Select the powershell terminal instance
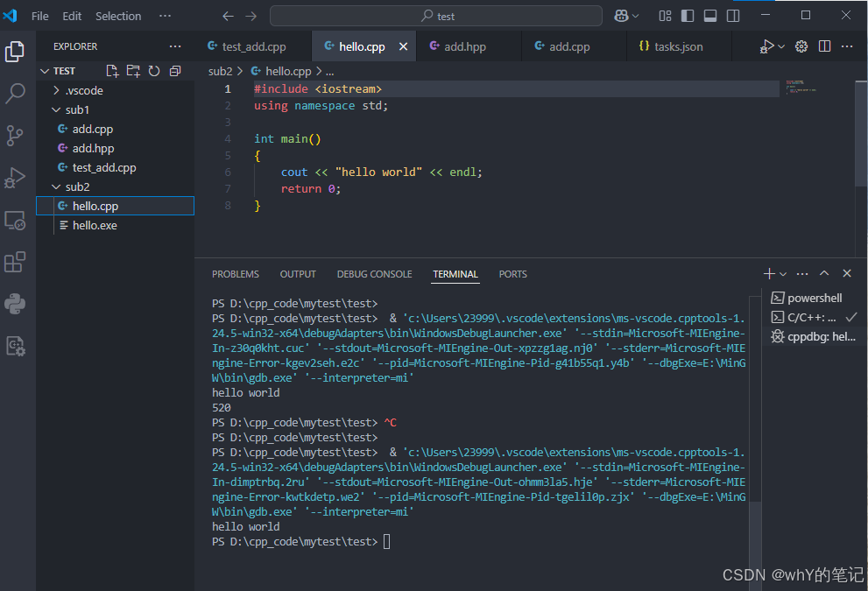The image size is (868, 591). point(815,299)
